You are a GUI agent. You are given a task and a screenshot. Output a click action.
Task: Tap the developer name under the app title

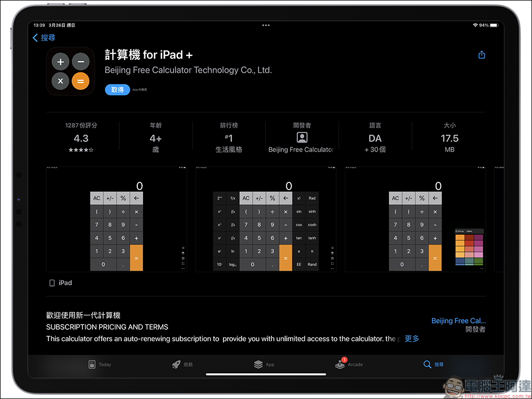[188, 70]
